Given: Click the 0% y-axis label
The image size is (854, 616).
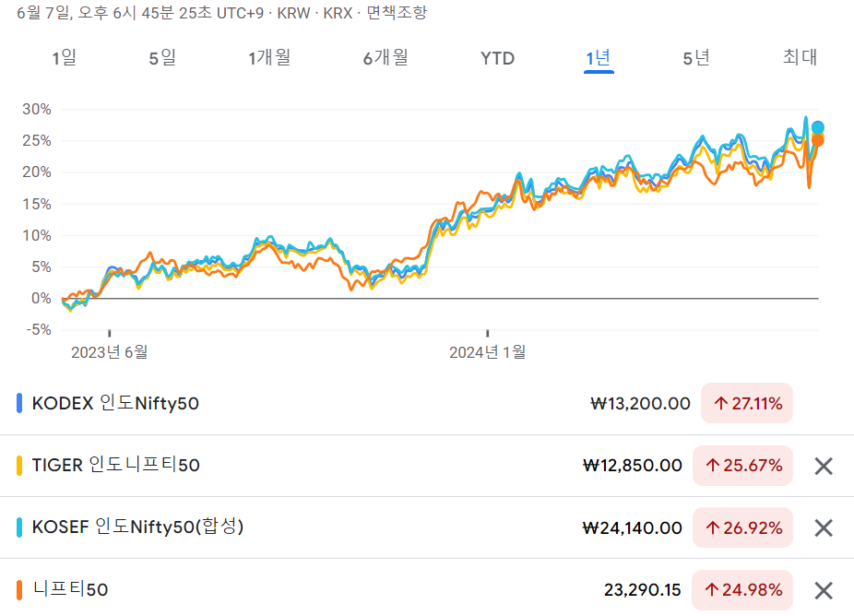Looking at the screenshot, I should click(x=42, y=299).
